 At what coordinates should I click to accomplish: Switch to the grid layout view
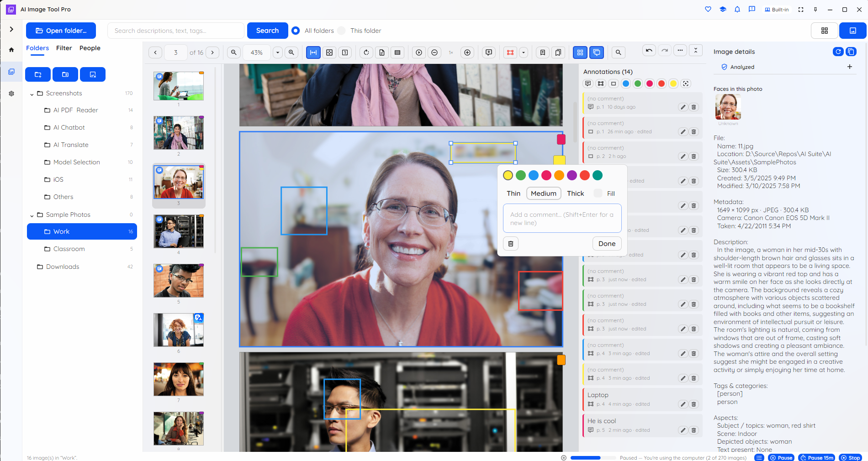825,31
